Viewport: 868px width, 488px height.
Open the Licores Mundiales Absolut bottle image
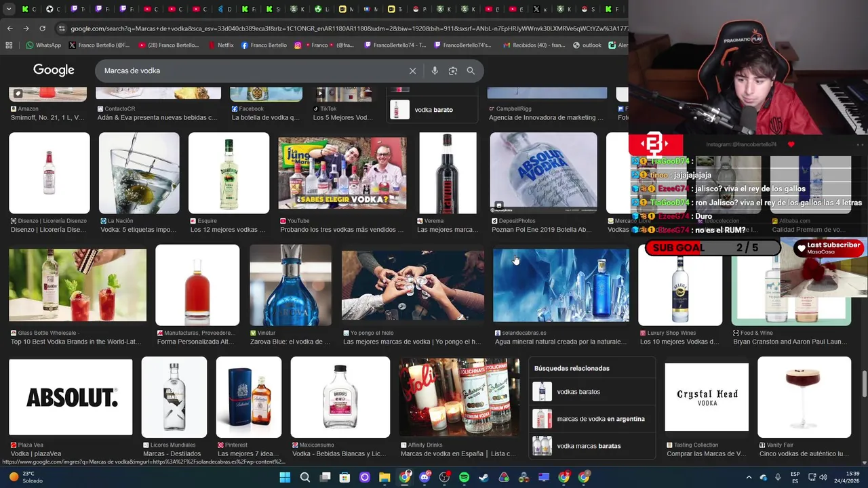pos(174,397)
